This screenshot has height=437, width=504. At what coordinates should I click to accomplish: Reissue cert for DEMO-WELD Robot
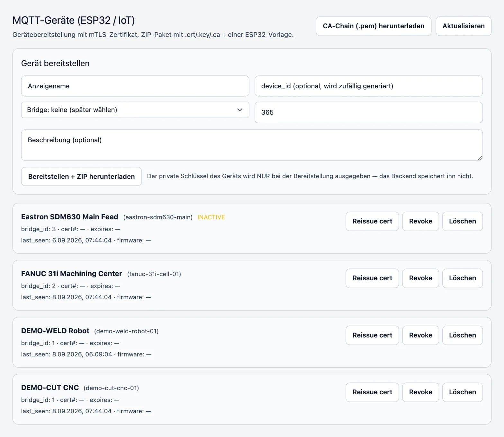click(x=372, y=335)
